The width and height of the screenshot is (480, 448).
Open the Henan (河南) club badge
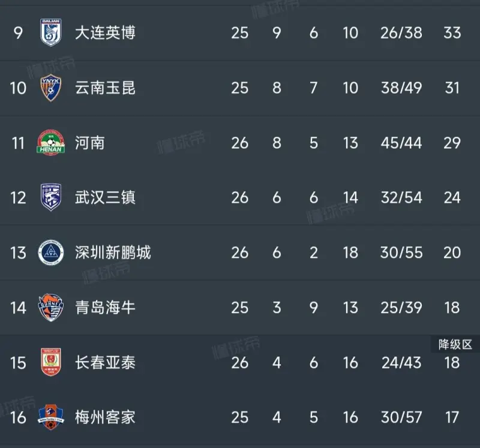[50, 143]
